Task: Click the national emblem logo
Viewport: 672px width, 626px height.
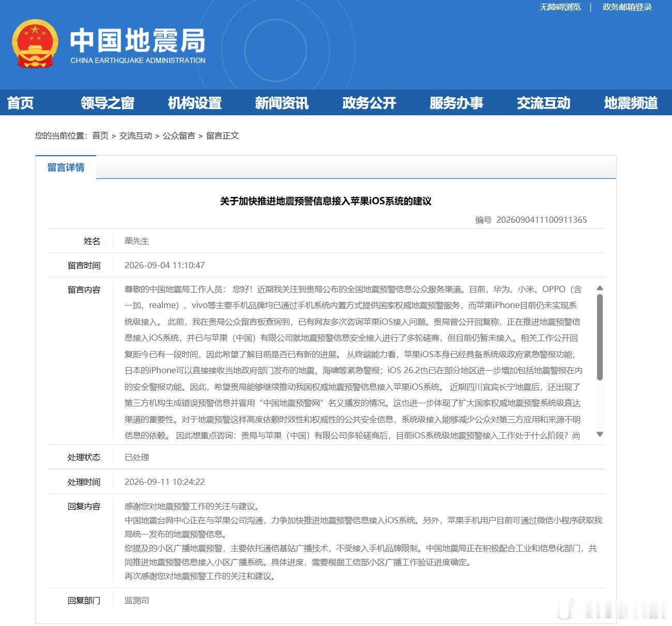Action: click(x=35, y=44)
